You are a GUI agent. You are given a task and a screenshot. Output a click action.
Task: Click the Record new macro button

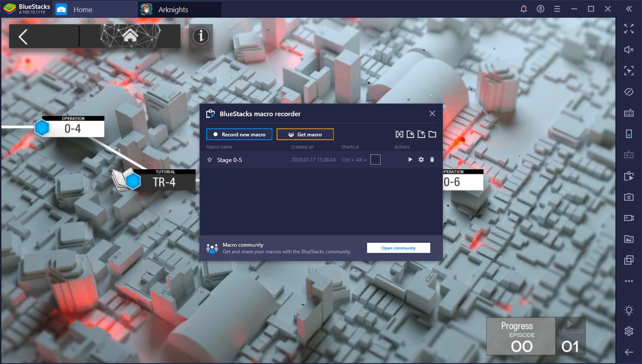[239, 134]
